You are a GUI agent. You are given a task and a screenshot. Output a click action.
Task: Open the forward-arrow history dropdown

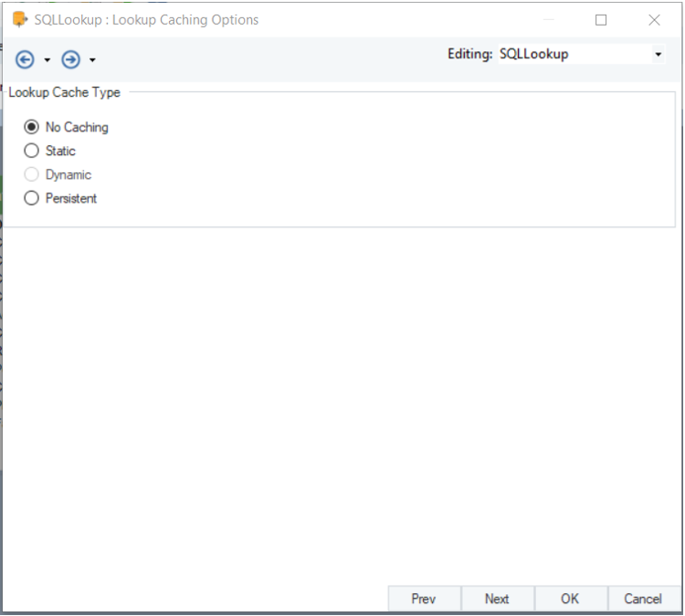tap(92, 60)
